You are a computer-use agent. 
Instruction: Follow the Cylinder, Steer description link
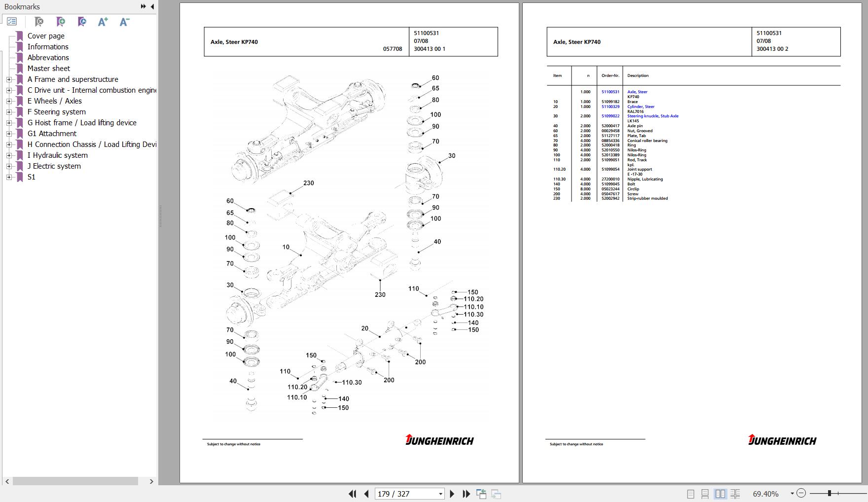(641, 107)
